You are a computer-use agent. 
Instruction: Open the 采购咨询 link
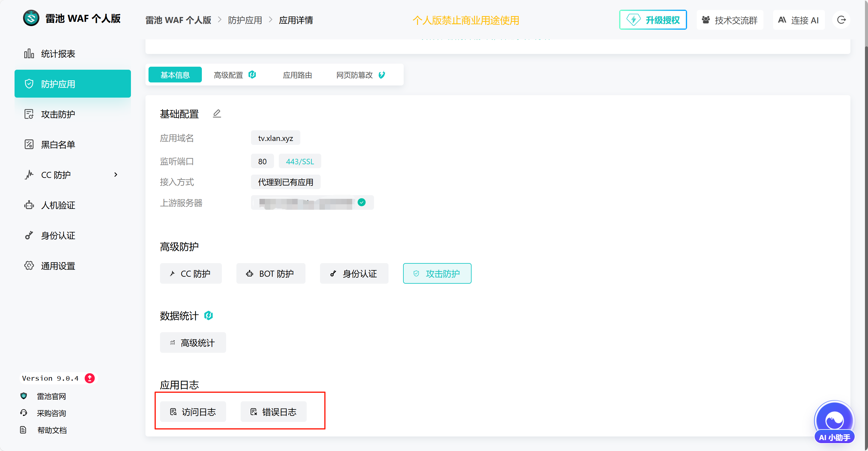click(x=51, y=413)
